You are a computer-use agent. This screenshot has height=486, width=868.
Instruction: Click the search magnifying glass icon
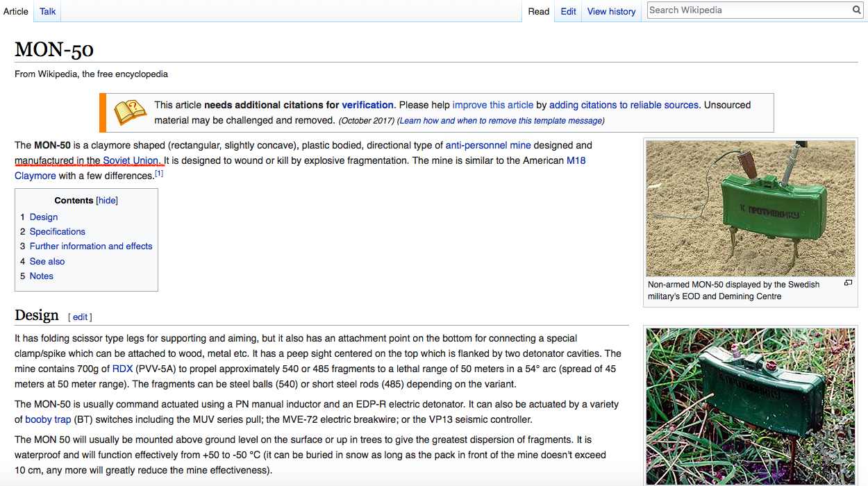point(857,10)
